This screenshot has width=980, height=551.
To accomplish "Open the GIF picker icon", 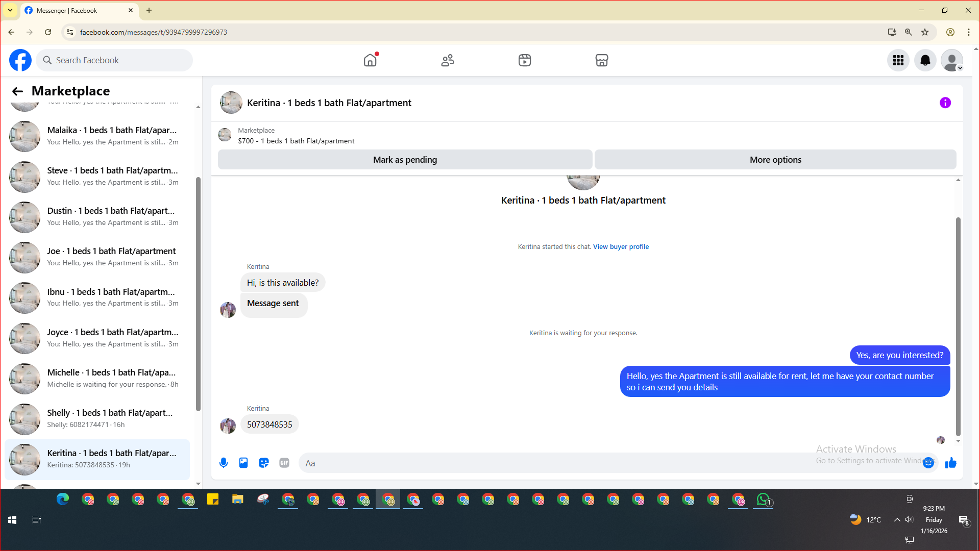I will 284,463.
